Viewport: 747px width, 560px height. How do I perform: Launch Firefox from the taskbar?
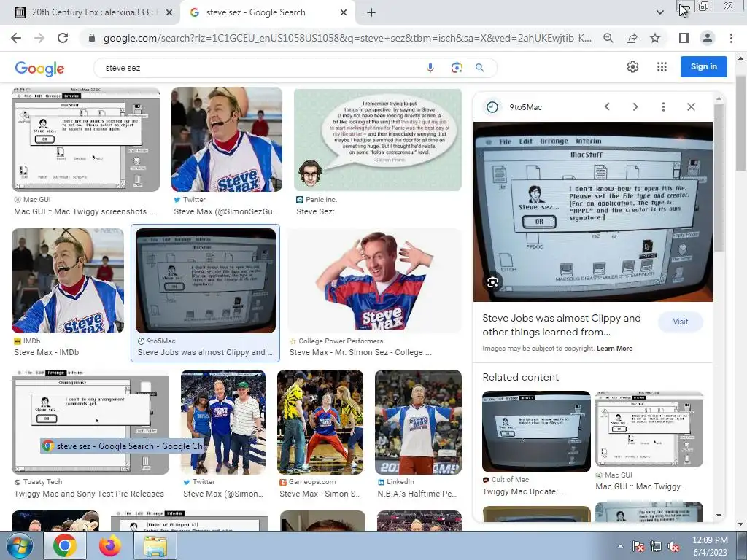tap(110, 545)
